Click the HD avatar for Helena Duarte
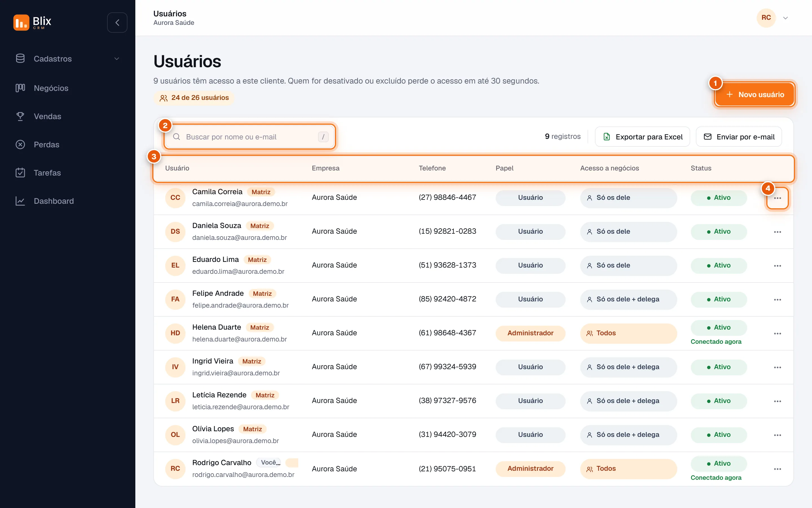The image size is (812, 508). pyautogui.click(x=175, y=333)
